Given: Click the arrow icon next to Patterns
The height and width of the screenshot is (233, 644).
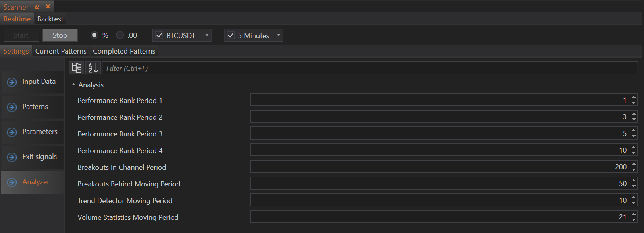Looking at the screenshot, I should coord(12,107).
